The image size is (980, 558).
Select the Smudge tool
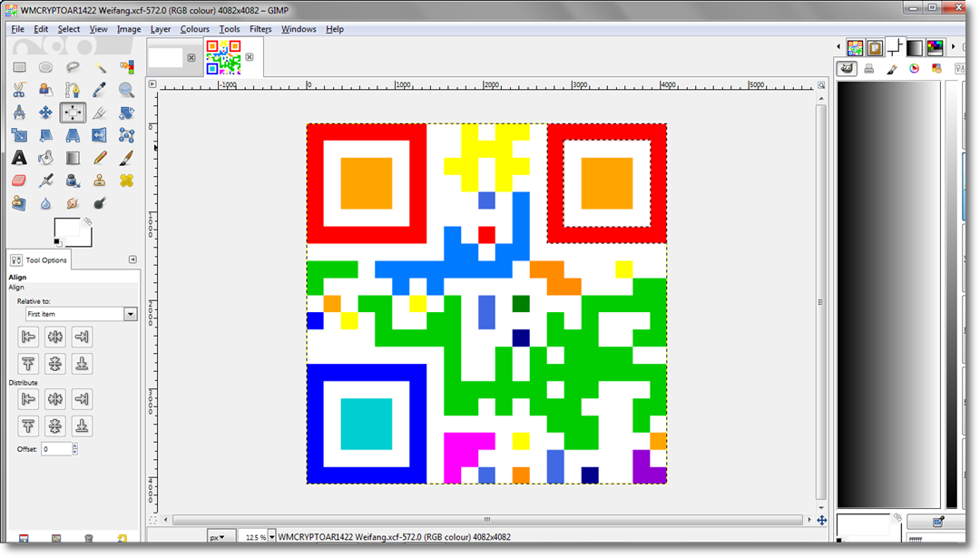click(x=73, y=203)
